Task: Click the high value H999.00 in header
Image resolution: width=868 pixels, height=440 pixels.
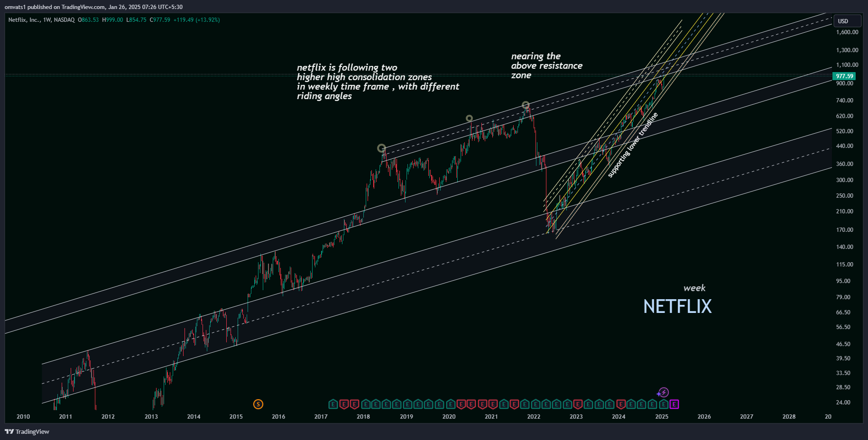Action: pos(112,20)
